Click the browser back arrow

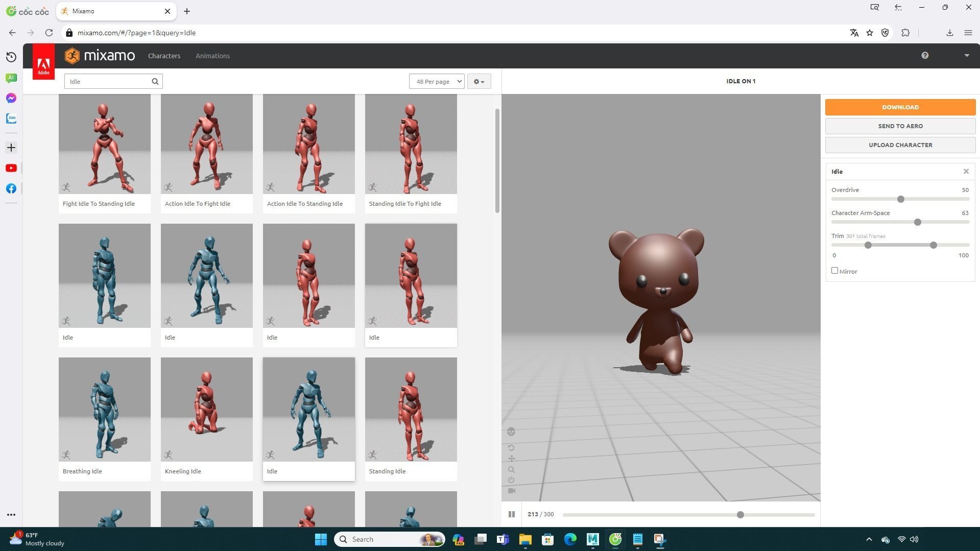point(12,33)
